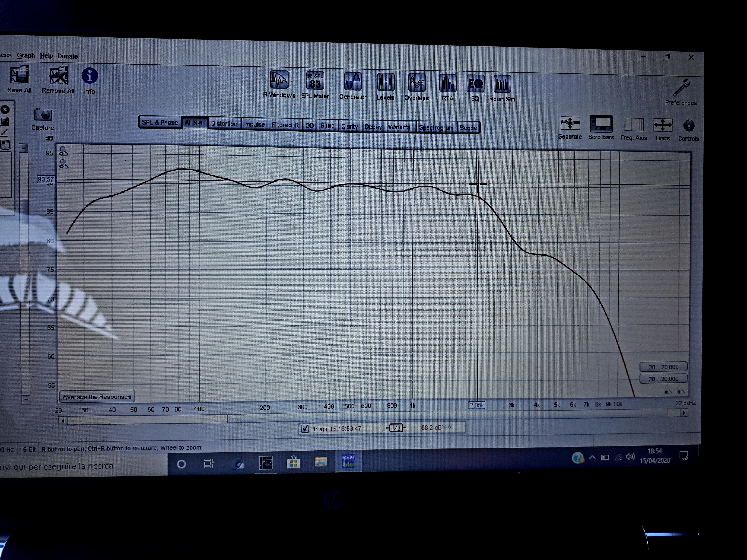Image resolution: width=747 pixels, height=560 pixels.
Task: Open the Donate menu
Action: tap(67, 56)
